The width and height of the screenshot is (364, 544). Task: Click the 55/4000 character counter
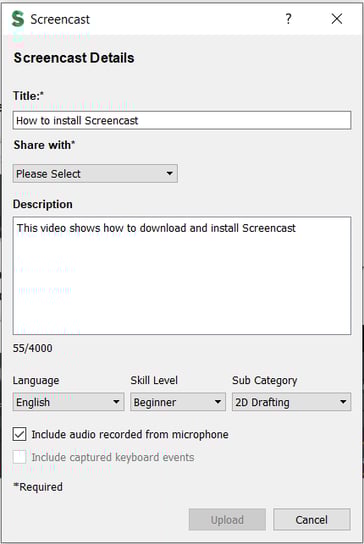(x=33, y=348)
